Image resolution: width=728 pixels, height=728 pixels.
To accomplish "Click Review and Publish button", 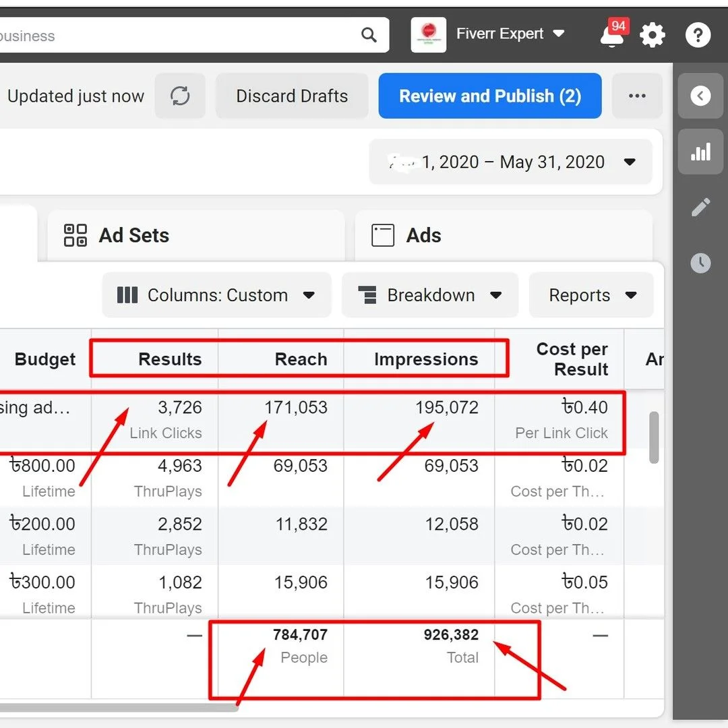I will coord(490,96).
